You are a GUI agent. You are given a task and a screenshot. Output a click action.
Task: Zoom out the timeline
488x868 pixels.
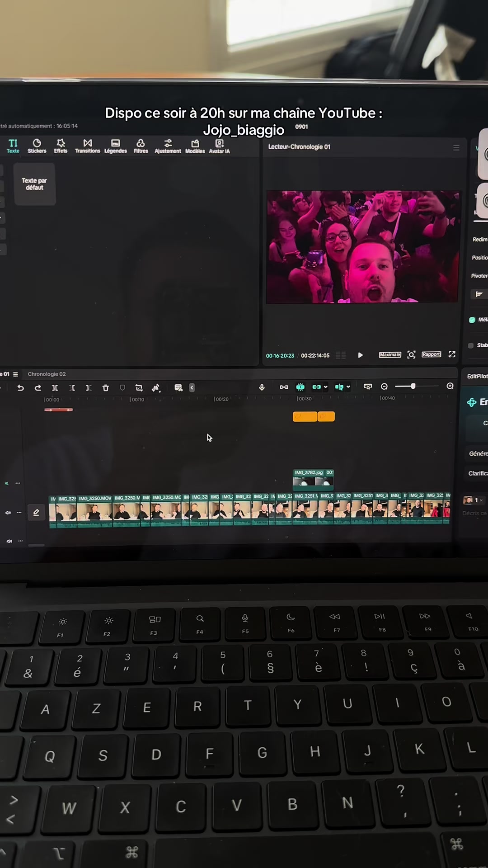(x=384, y=387)
